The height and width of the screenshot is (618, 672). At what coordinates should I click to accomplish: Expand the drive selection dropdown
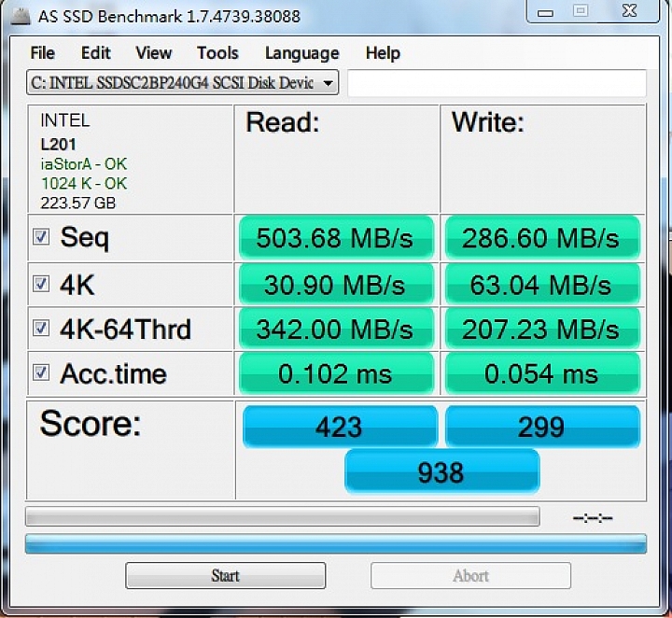coord(328,83)
